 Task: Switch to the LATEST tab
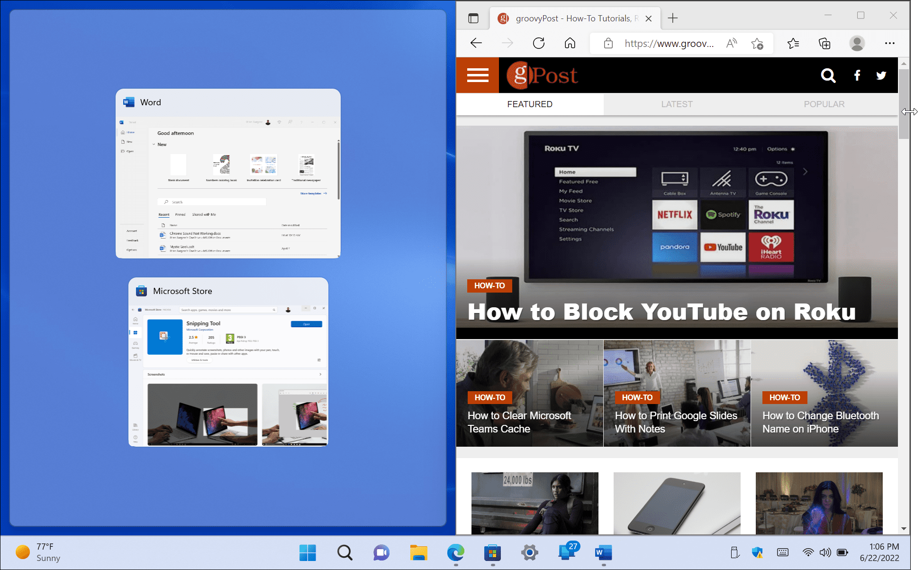coord(677,104)
